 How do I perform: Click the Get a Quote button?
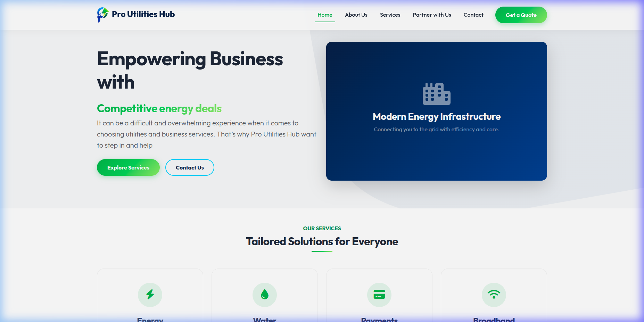point(521,15)
